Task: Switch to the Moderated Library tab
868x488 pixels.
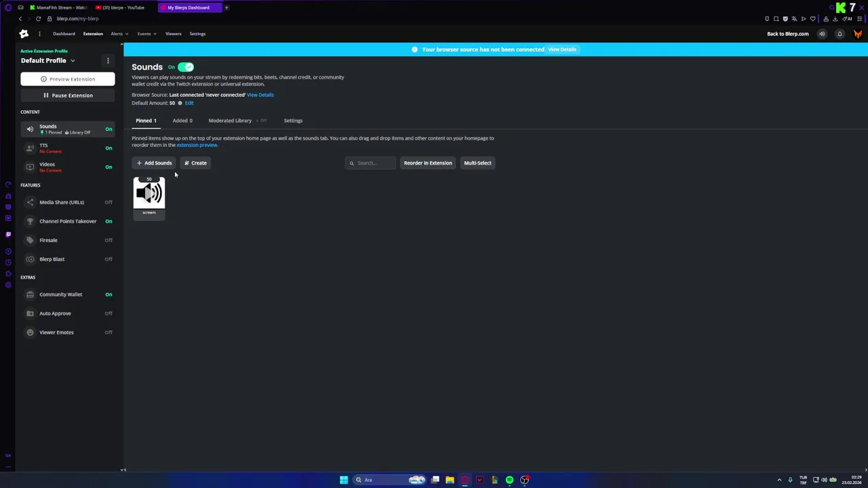Action: click(230, 121)
